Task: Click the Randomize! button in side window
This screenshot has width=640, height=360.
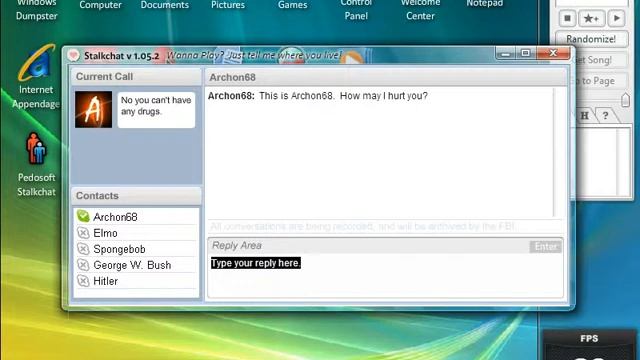Action: pos(591,39)
